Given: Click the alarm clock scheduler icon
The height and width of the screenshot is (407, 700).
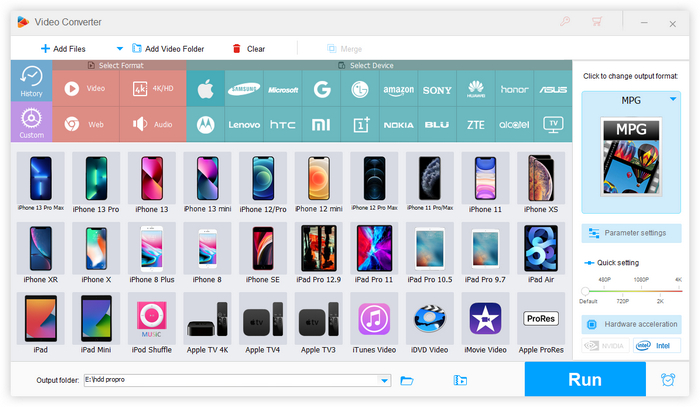Looking at the screenshot, I should 668,380.
